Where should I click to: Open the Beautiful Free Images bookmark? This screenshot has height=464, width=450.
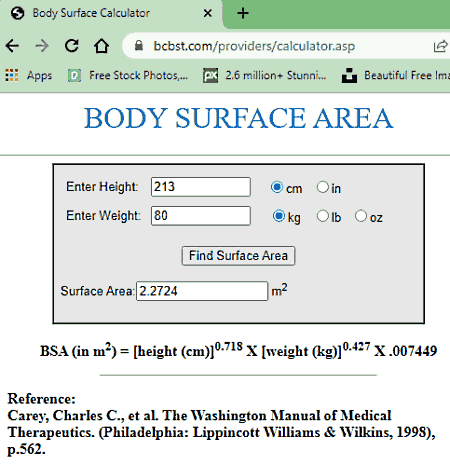[x=396, y=76]
